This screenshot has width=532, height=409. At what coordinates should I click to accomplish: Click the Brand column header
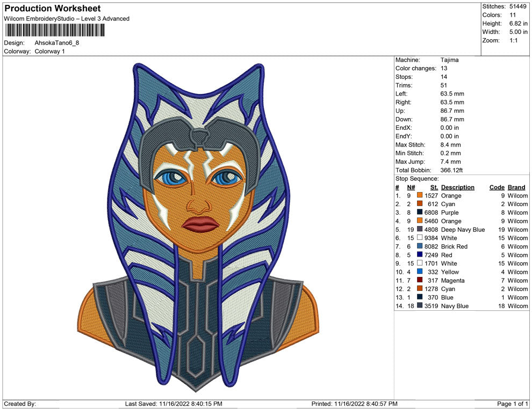[x=516, y=187]
